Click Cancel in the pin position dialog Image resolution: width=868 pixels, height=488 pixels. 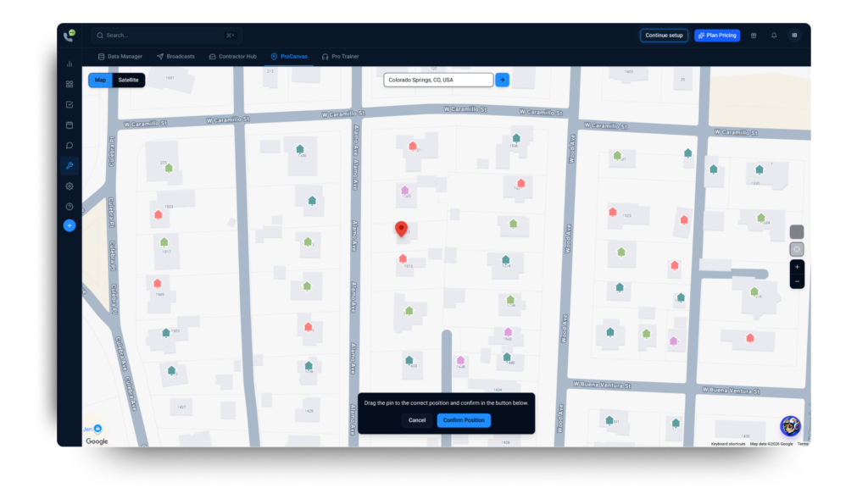coord(417,420)
